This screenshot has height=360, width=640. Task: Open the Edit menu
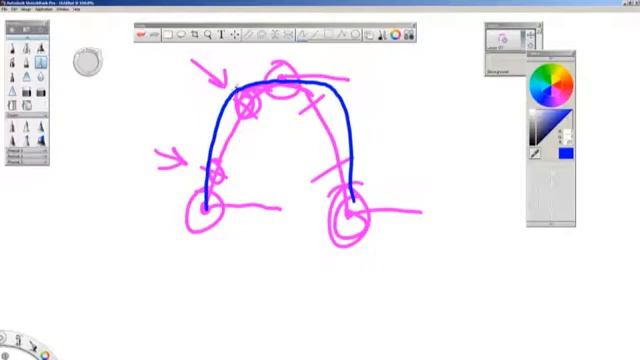coord(14,9)
